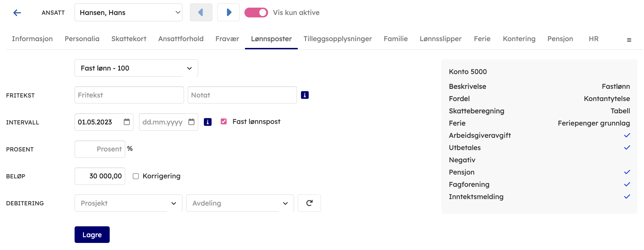Screen dimensions: 644x250
Task: Click info icon beside interval dates
Action: [207, 122]
